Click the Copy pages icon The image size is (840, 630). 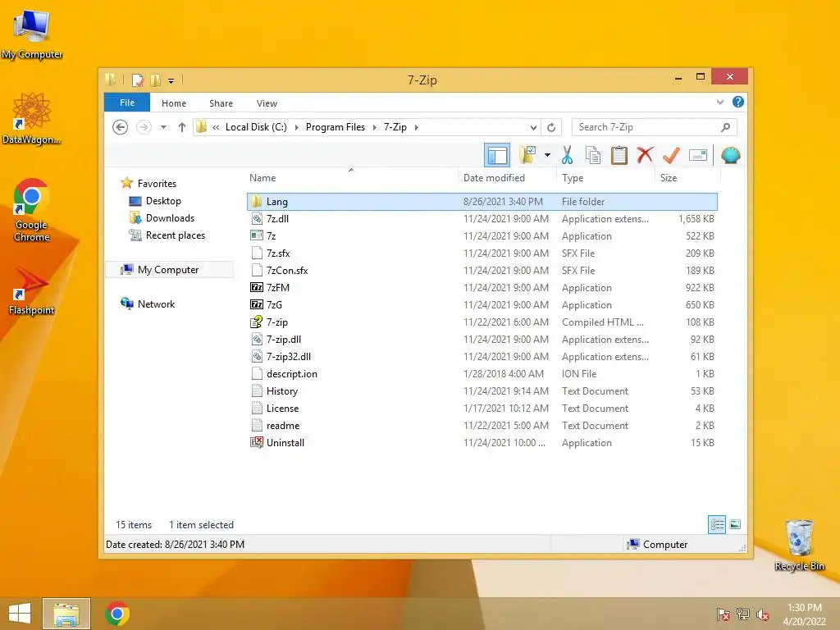(593, 155)
